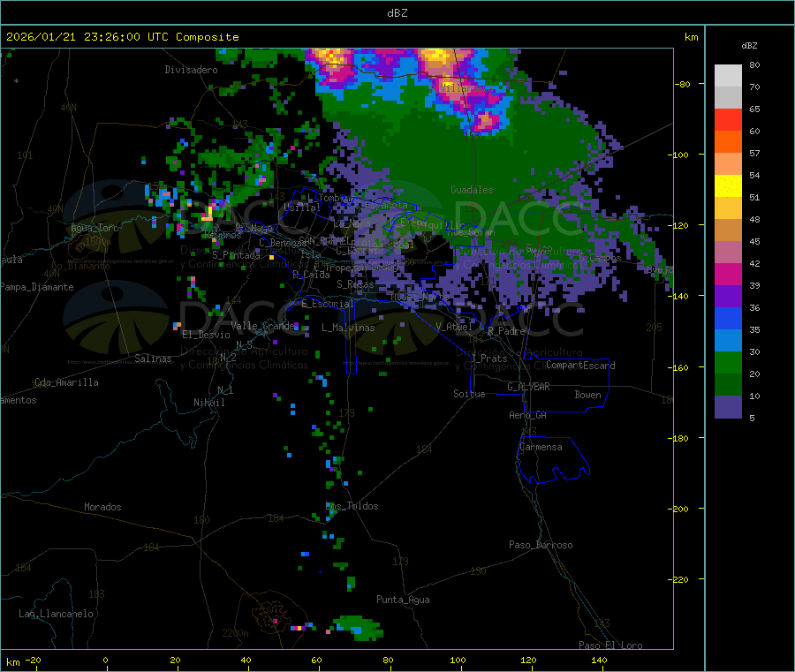Click the Pampa_Diamante map label
Screen dimensions: 795x672
(36, 287)
